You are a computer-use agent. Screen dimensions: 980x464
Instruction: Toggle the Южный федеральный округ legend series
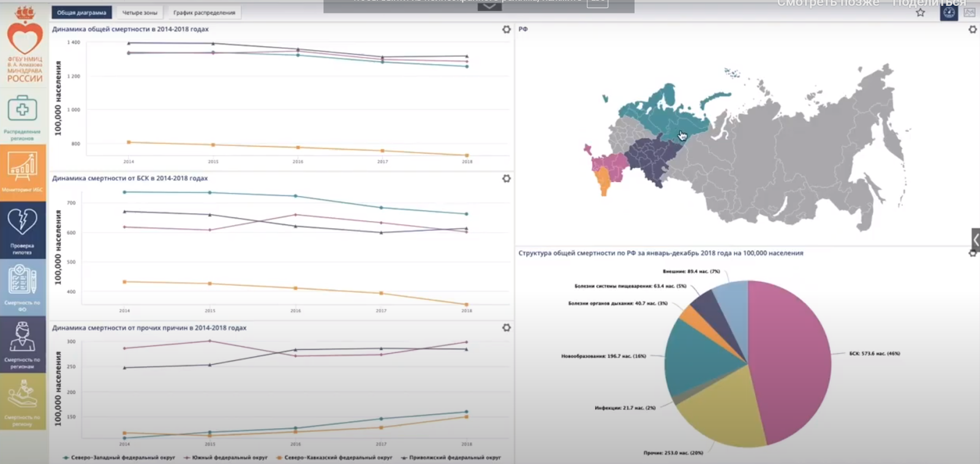(x=226, y=457)
